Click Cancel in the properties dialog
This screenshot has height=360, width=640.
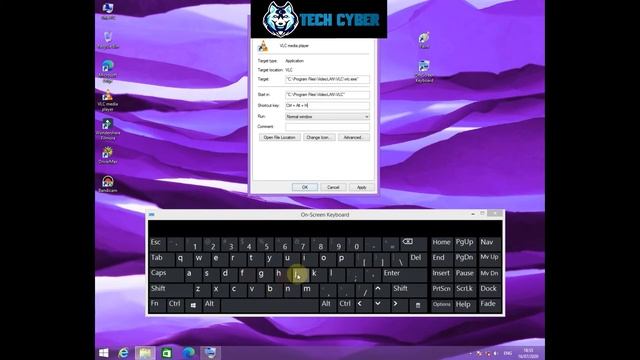333,187
